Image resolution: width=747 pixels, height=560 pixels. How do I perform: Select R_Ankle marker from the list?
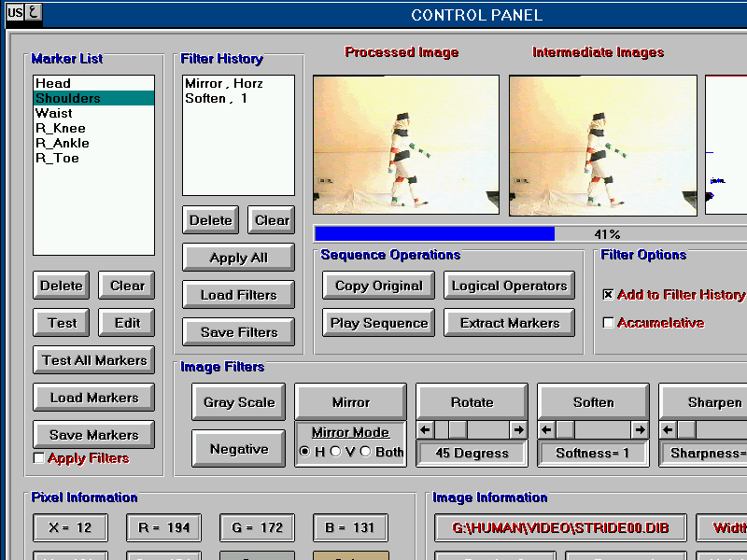pos(63,143)
